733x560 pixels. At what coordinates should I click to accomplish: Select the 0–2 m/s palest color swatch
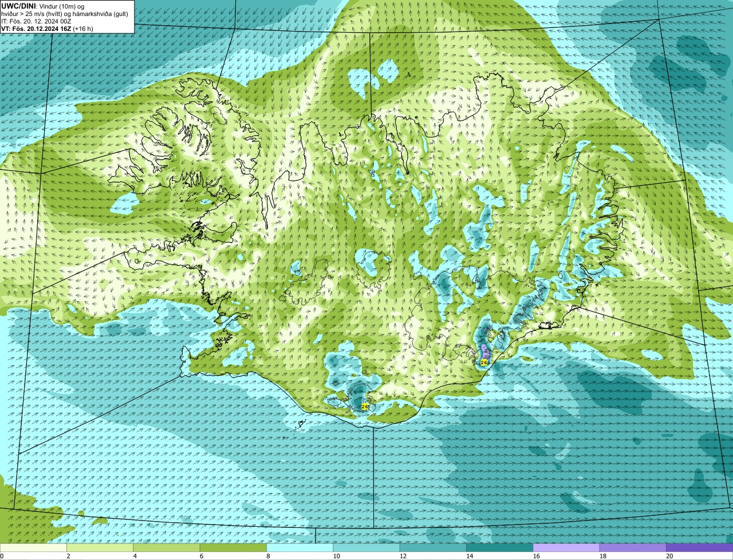(33, 547)
